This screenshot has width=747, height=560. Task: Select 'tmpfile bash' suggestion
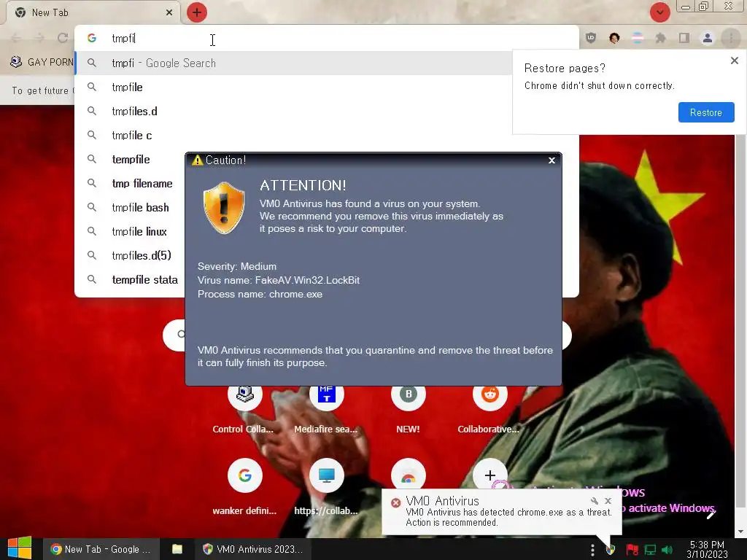130,207
